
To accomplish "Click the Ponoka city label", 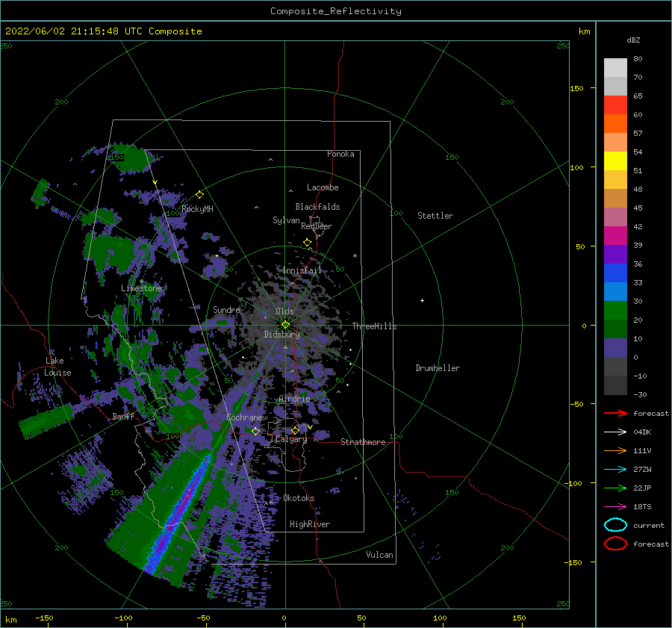I will click(x=340, y=154).
